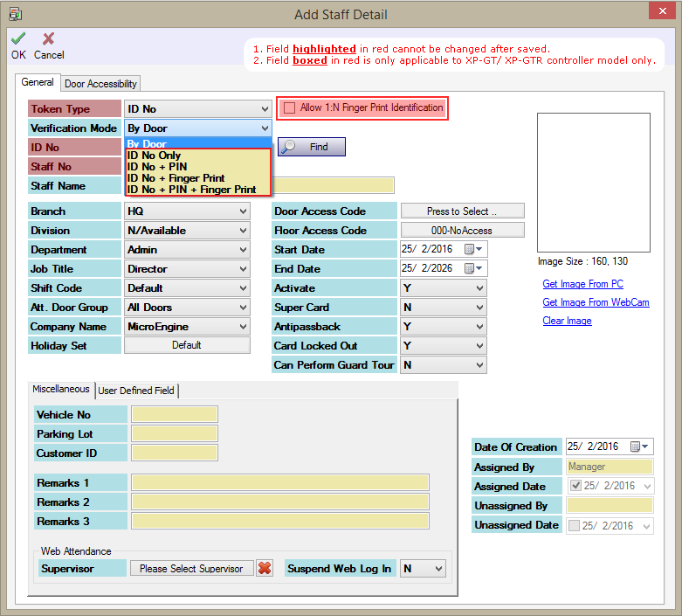Open the End Date calendar picker icon
Image resolution: width=682 pixels, height=616 pixels.
[x=471, y=269]
